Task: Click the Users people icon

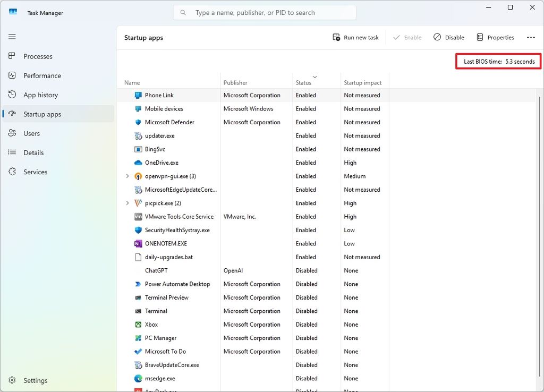Action: (x=12, y=133)
